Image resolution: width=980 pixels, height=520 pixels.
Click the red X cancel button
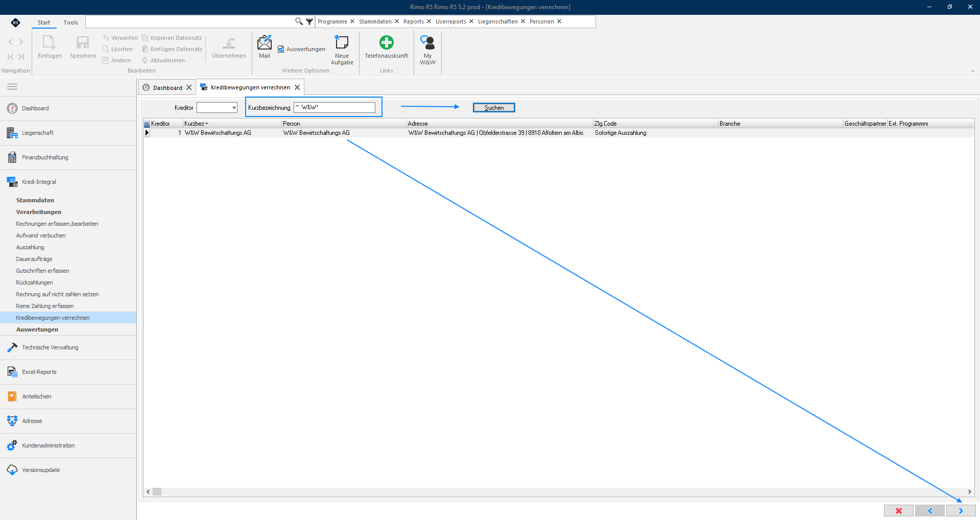tap(899, 511)
